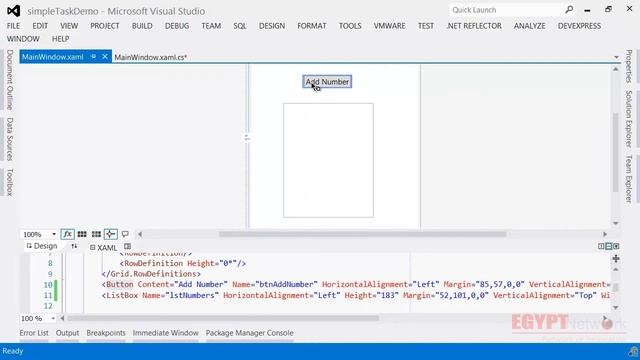640x360 pixels.
Task: Expand the Data Sources side panel
Action: tap(10, 139)
